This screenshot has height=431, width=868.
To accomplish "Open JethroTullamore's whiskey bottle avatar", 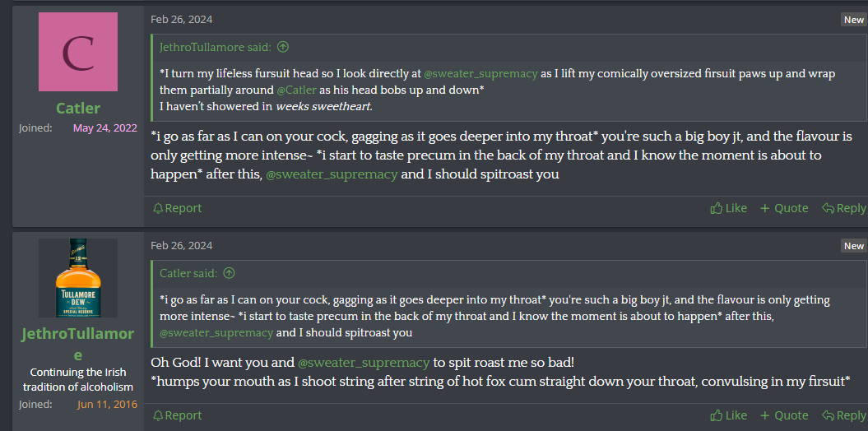I will (x=78, y=278).
